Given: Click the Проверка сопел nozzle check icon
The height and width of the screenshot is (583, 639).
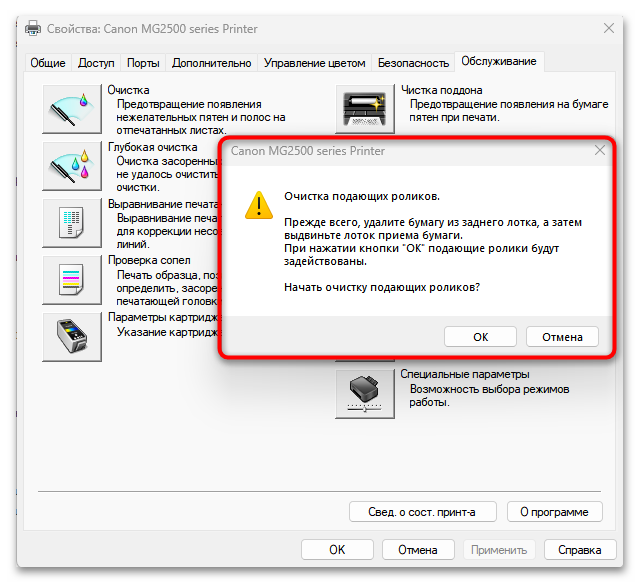Looking at the screenshot, I should coord(72,280).
